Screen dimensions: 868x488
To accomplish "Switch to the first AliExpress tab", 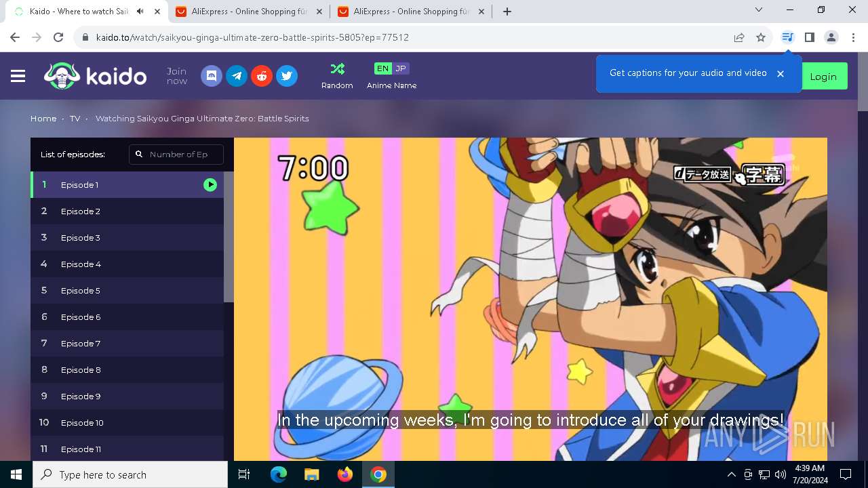I will click(x=248, y=12).
